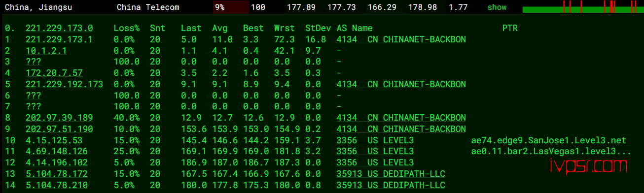Click AS 3356 US LEVEL3 at hop 12

point(375,163)
